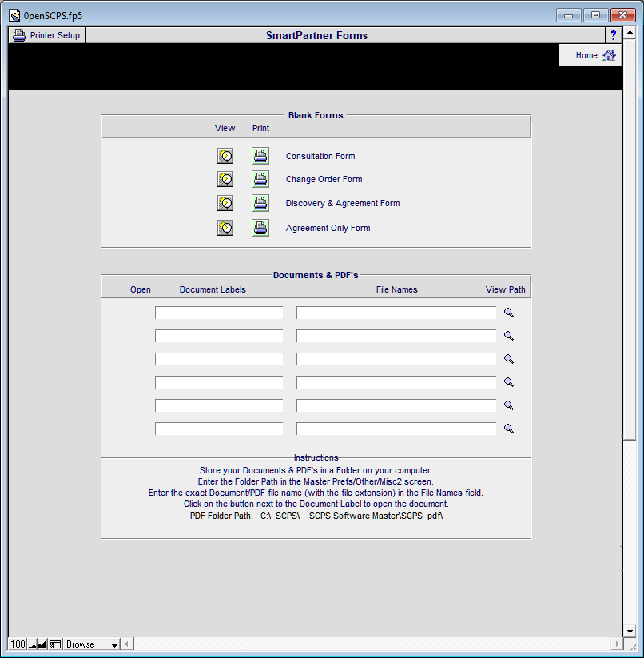Viewport: 644px width, 658px height.
Task: Click the vertical scrollbar up arrow
Action: coord(630,32)
